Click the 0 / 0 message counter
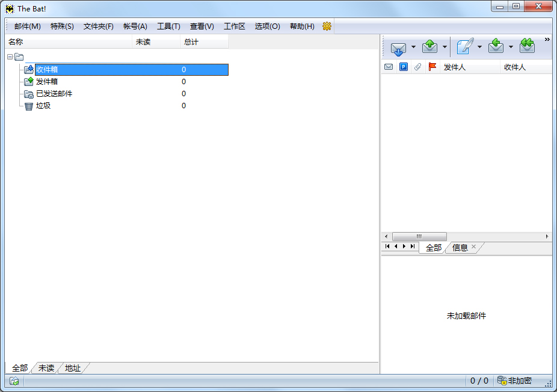 [479, 381]
